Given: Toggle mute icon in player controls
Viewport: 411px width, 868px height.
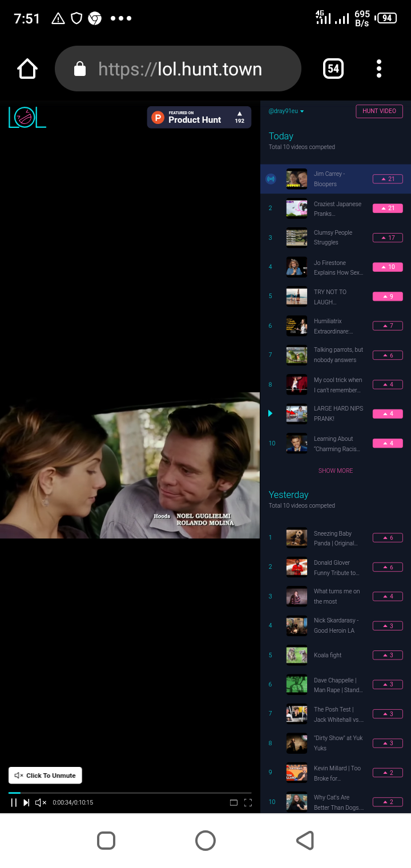Looking at the screenshot, I should point(41,802).
